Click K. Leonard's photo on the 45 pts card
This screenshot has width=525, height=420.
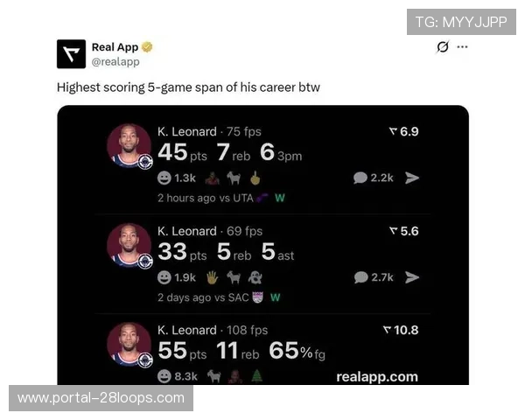(129, 146)
